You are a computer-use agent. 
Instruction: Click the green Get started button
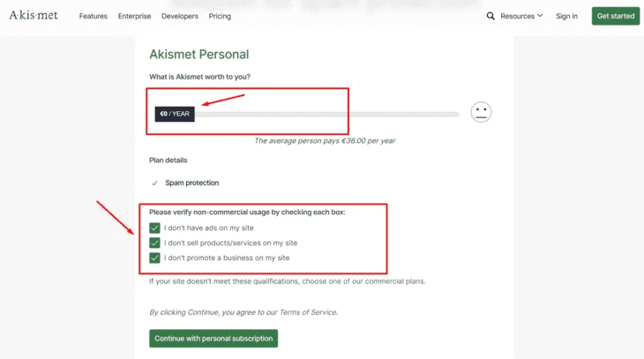click(616, 16)
